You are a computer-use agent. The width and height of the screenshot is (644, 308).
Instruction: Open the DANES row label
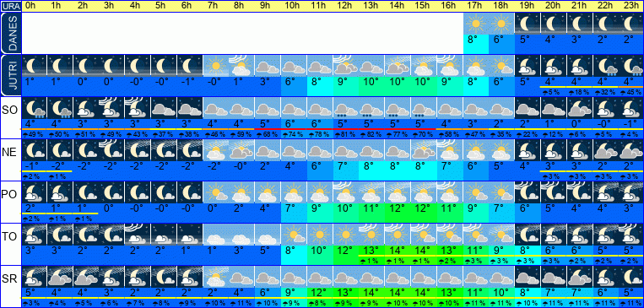click(x=11, y=33)
